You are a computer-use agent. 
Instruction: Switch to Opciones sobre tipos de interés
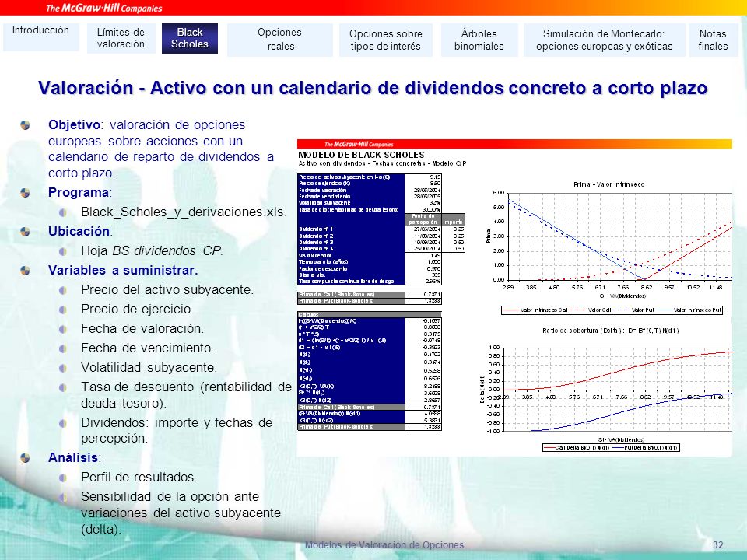click(x=386, y=40)
